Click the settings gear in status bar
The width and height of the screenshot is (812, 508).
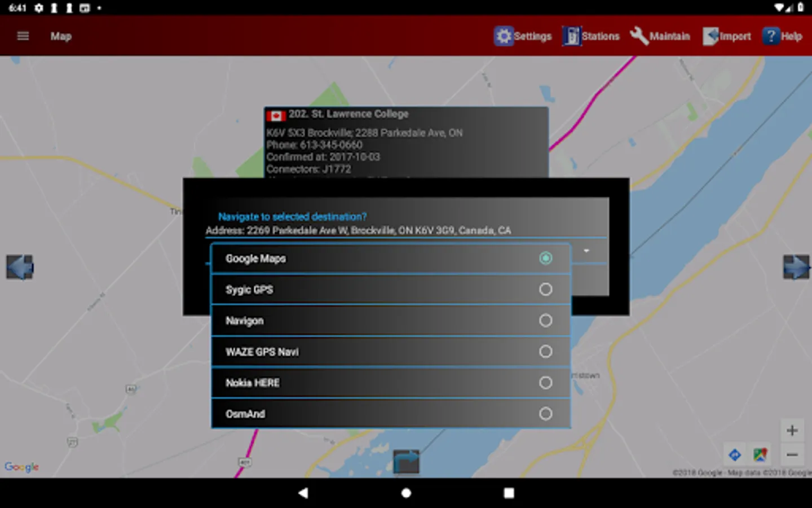pos(39,8)
